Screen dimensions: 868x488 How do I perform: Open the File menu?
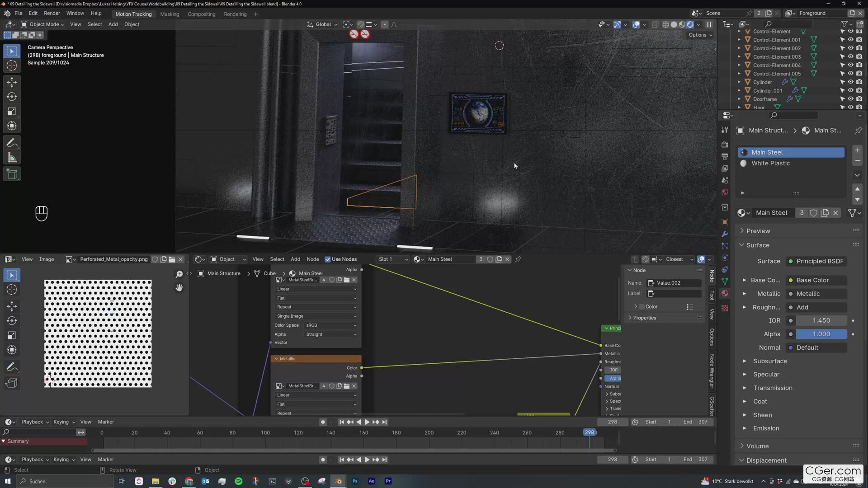coord(18,14)
